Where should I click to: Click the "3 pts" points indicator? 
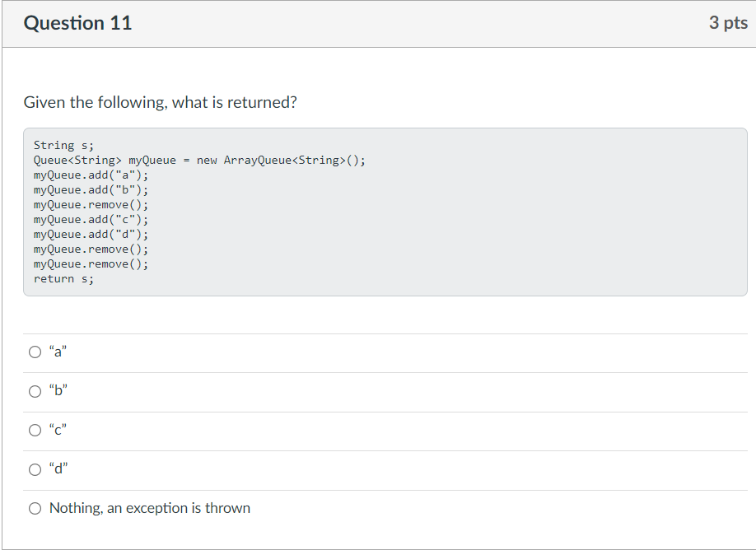[728, 23]
